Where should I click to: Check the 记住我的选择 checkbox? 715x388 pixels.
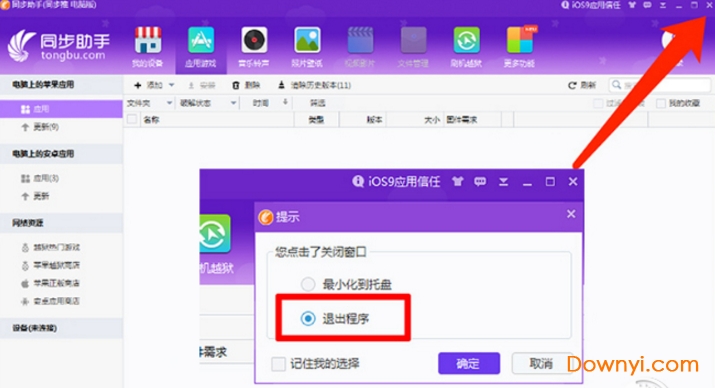click(278, 364)
